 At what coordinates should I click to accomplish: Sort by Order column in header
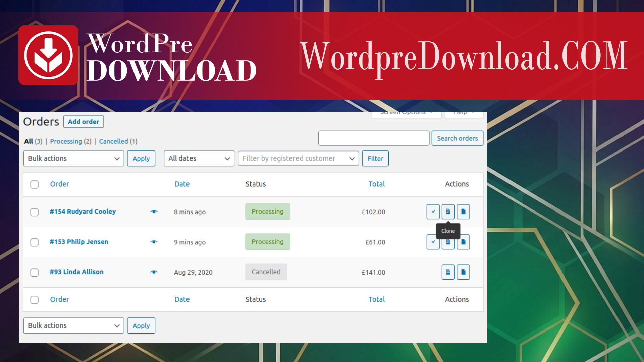(x=59, y=184)
